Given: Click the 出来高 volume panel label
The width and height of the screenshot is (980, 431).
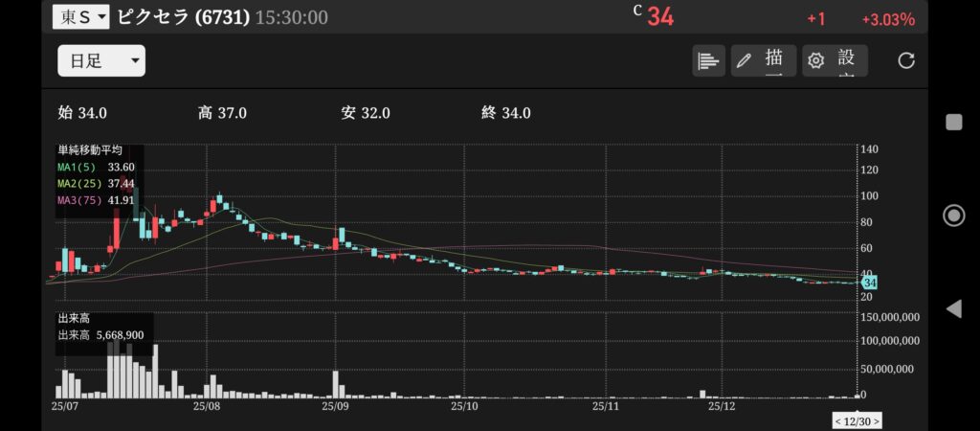Looking at the screenshot, I should tap(72, 318).
